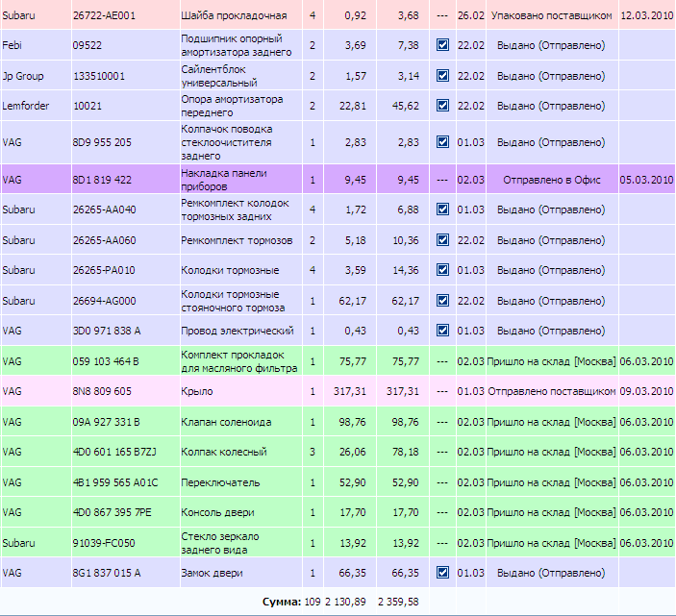Click part number 09A 927 331 B
Image resolution: width=676 pixels, height=616 pixels.
[x=106, y=422]
